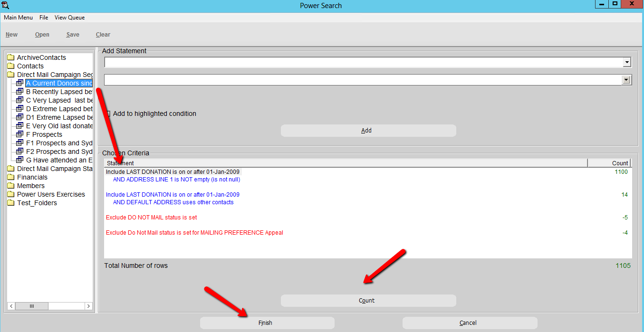Select the Exclude DO NOT MAIL statement row
Image resolution: width=644 pixels, height=332 pixels.
click(x=151, y=218)
